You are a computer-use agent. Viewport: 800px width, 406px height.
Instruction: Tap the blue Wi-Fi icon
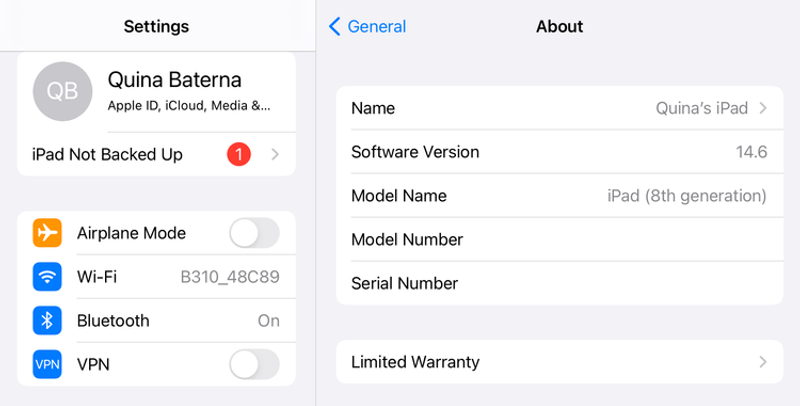coord(47,277)
